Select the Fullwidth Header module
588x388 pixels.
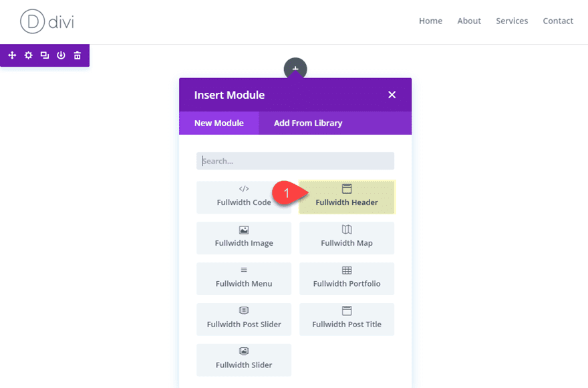[346, 197]
